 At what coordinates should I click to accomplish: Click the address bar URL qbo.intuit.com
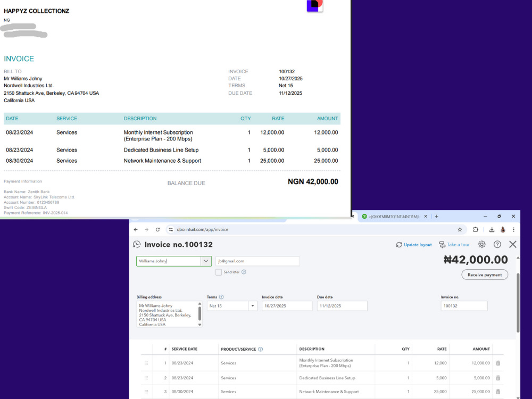tap(203, 230)
